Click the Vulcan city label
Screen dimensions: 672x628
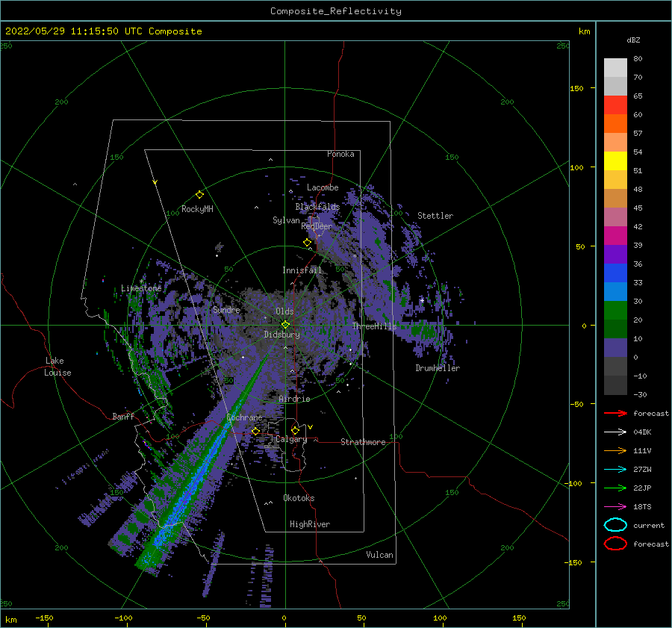[380, 555]
